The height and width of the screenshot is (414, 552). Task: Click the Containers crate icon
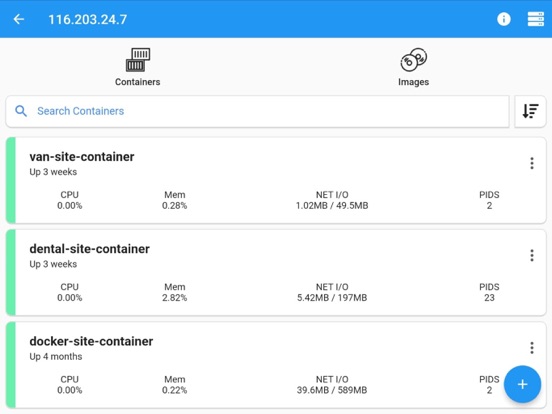tap(138, 59)
